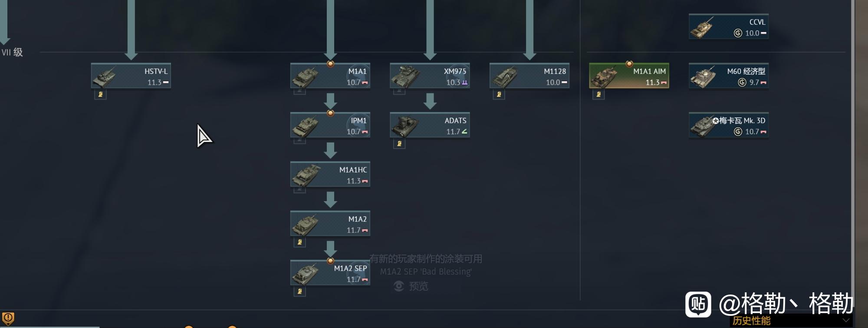Click the talisman icon under ADATS
This screenshot has height=328, width=868.
coord(399,143)
